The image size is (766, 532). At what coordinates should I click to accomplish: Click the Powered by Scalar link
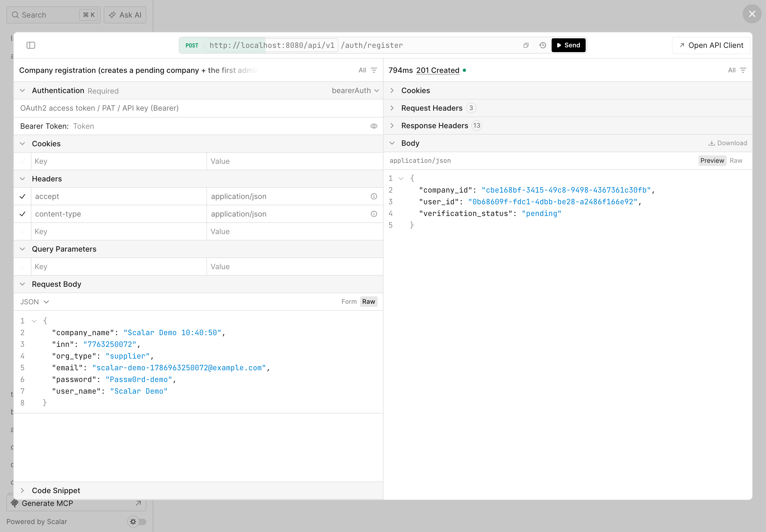tap(37, 522)
